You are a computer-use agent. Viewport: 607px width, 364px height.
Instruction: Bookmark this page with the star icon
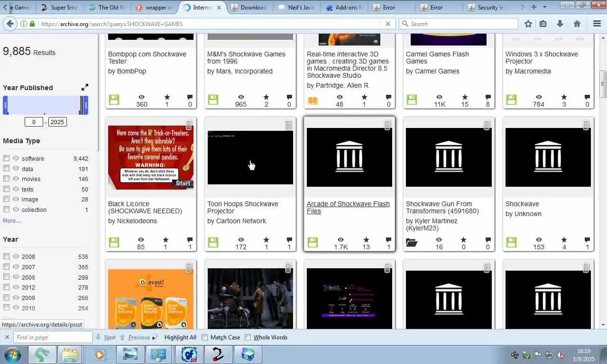pos(528,24)
